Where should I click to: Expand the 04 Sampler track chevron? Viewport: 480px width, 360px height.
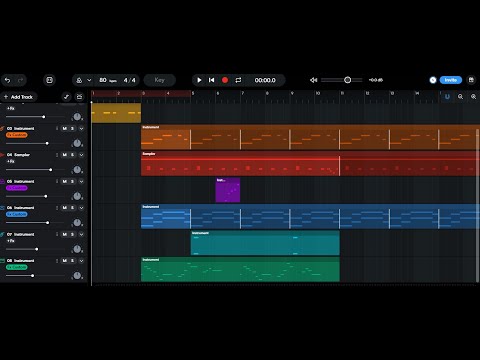[x=81, y=155]
